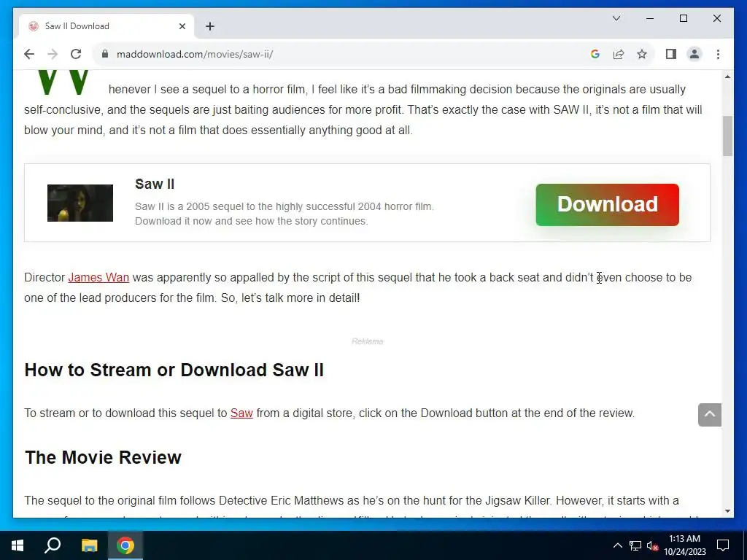Open File Explorer from the taskbar
The width and height of the screenshot is (747, 560).
point(89,545)
